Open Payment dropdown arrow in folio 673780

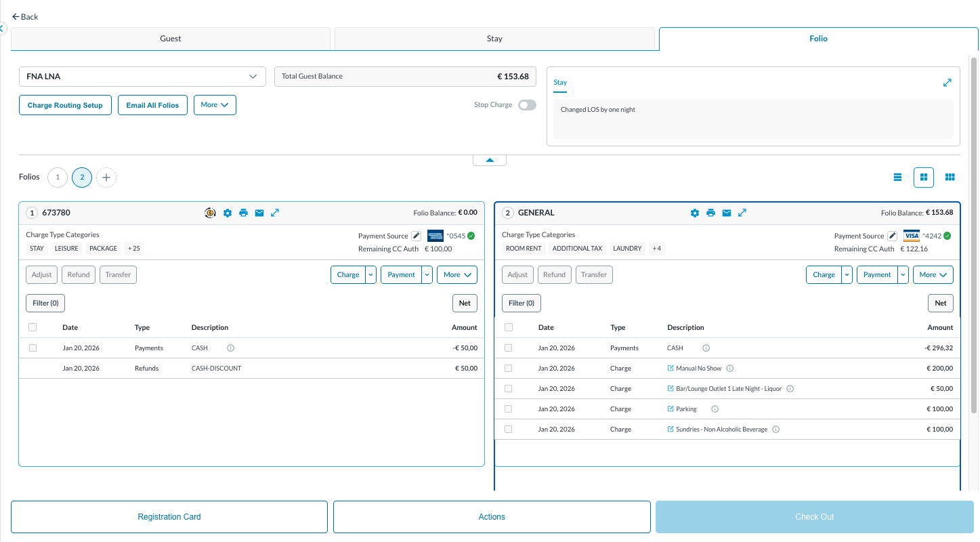(427, 275)
